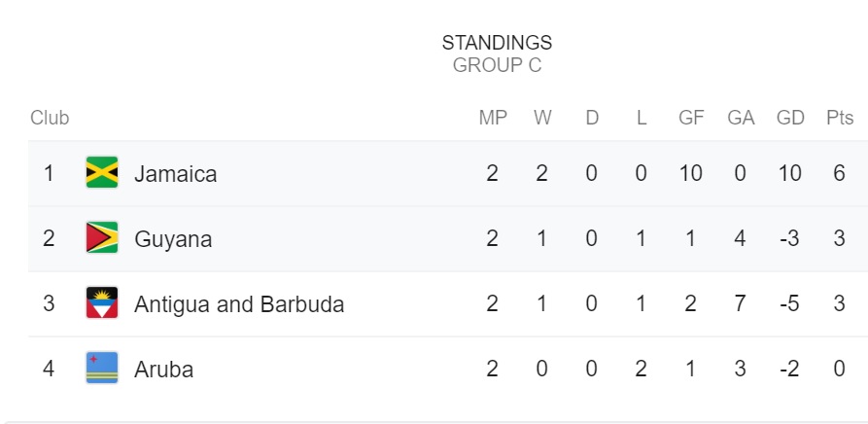Click Jamaica's points value 6

click(839, 174)
